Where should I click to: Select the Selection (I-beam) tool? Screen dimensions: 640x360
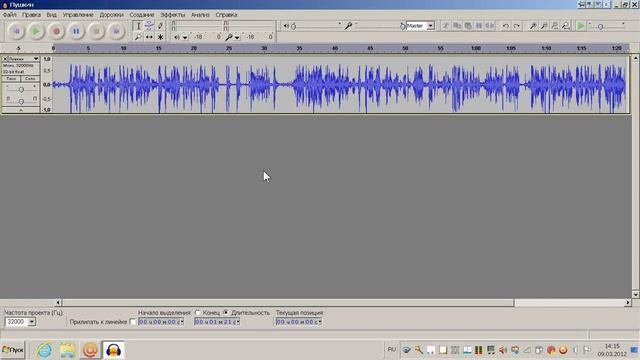pyautogui.click(x=138, y=26)
